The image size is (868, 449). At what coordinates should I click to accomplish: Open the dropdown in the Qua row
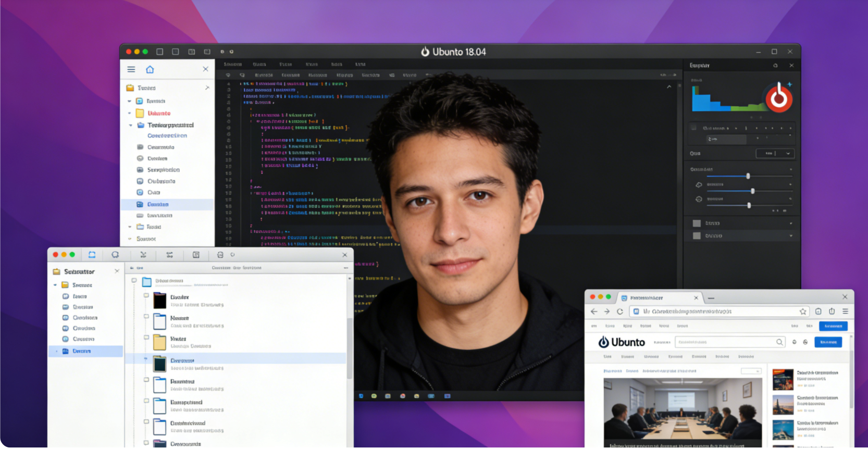[775, 154]
